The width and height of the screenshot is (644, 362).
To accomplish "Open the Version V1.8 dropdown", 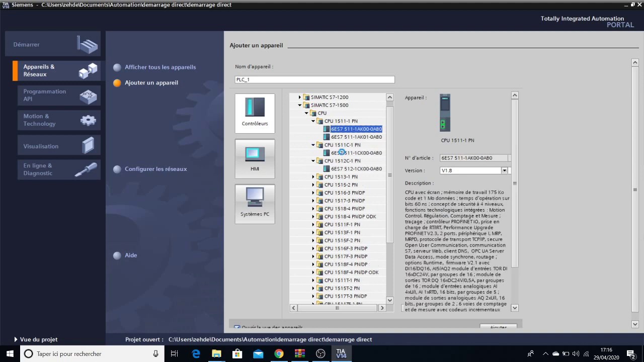I will pyautogui.click(x=504, y=170).
